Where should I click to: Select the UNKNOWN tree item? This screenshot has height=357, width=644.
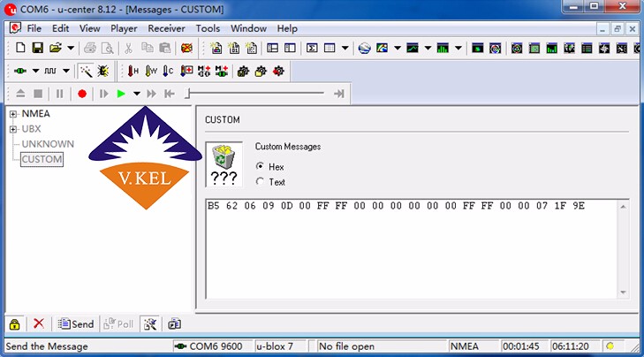pyautogui.click(x=48, y=144)
